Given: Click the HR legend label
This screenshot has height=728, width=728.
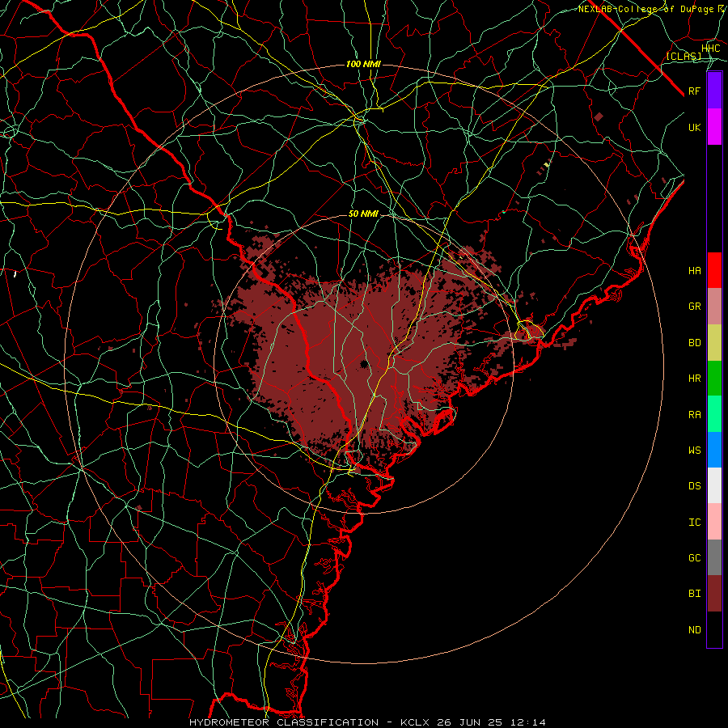Looking at the screenshot, I should pyautogui.click(x=695, y=379).
